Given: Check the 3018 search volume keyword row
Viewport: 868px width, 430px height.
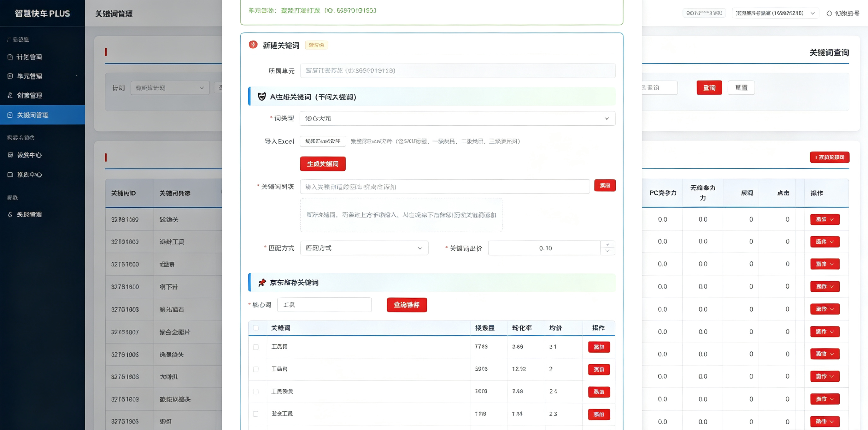Looking at the screenshot, I should coord(256,391).
